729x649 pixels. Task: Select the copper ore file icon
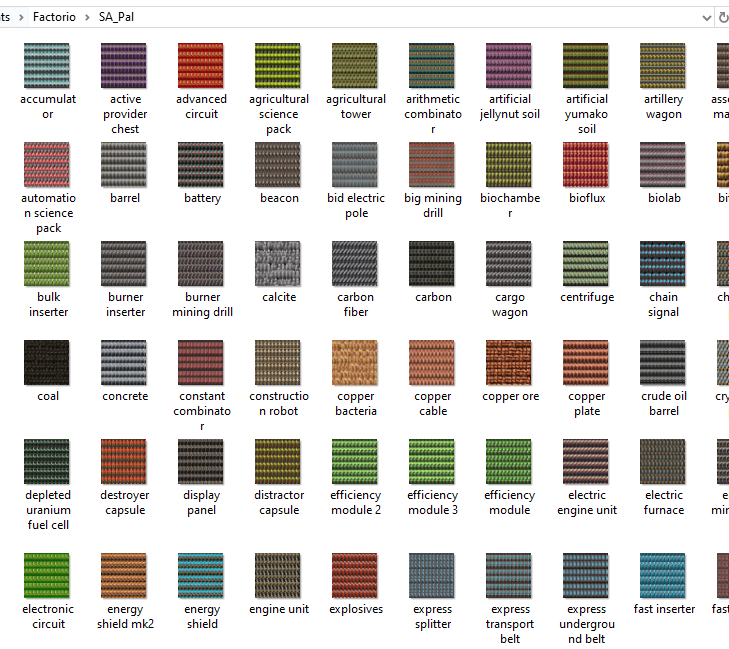click(x=509, y=363)
